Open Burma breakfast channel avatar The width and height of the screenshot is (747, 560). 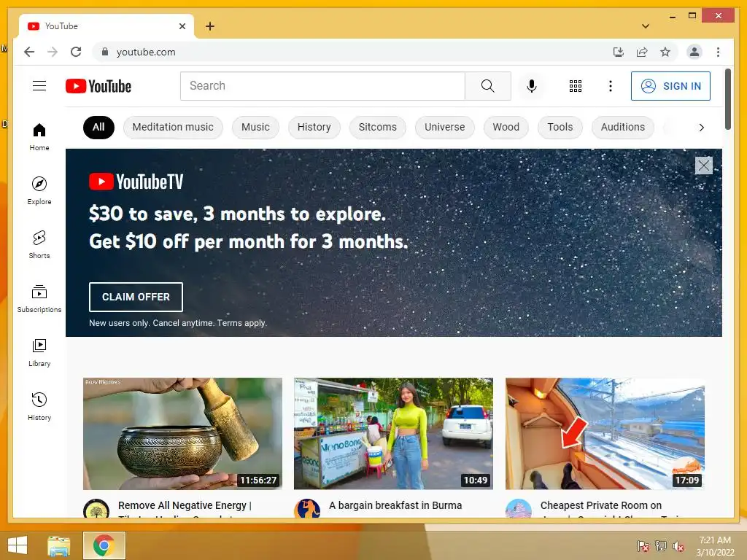pyautogui.click(x=307, y=508)
